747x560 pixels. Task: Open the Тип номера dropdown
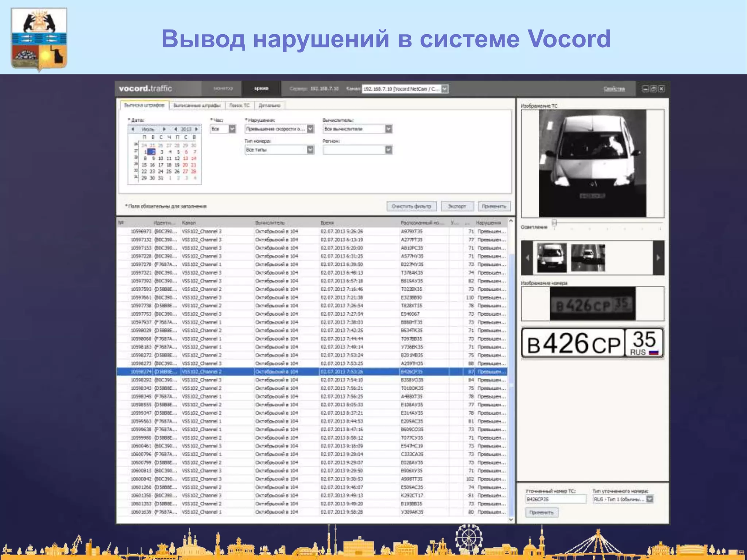click(310, 150)
